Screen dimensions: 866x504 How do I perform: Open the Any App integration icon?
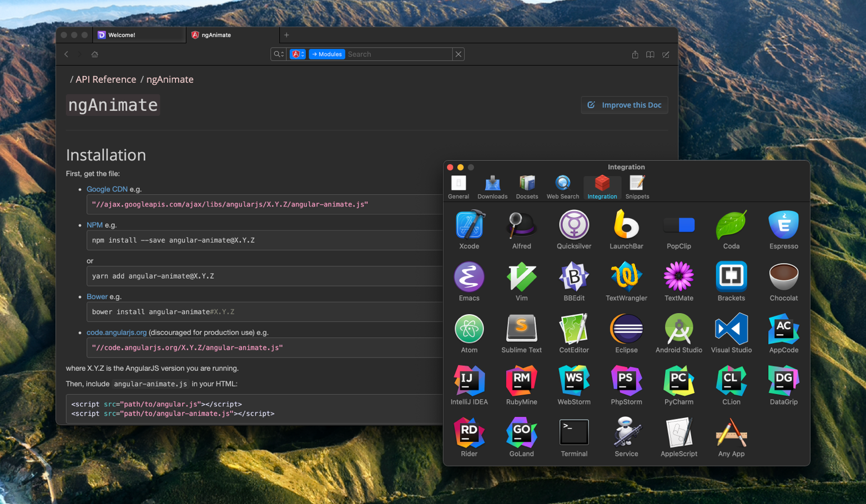(x=731, y=432)
